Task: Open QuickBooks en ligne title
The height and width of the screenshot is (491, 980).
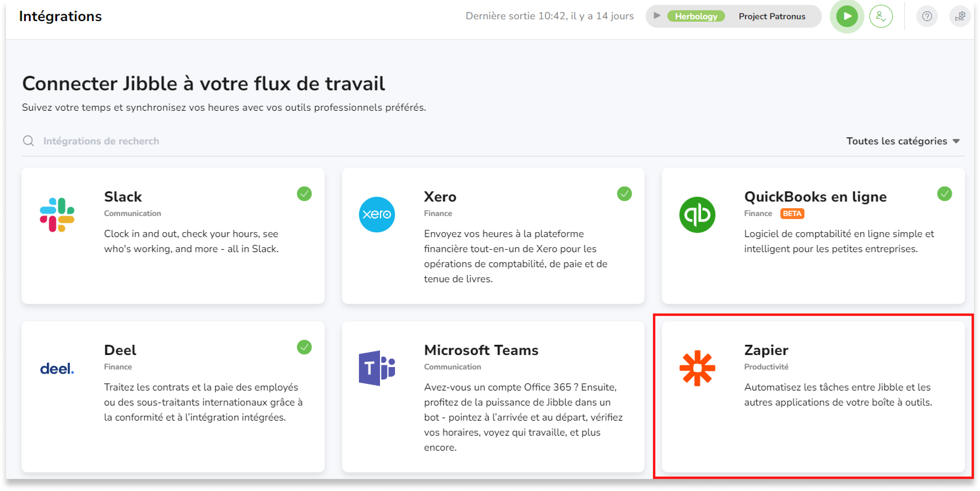Action: pyautogui.click(x=815, y=197)
